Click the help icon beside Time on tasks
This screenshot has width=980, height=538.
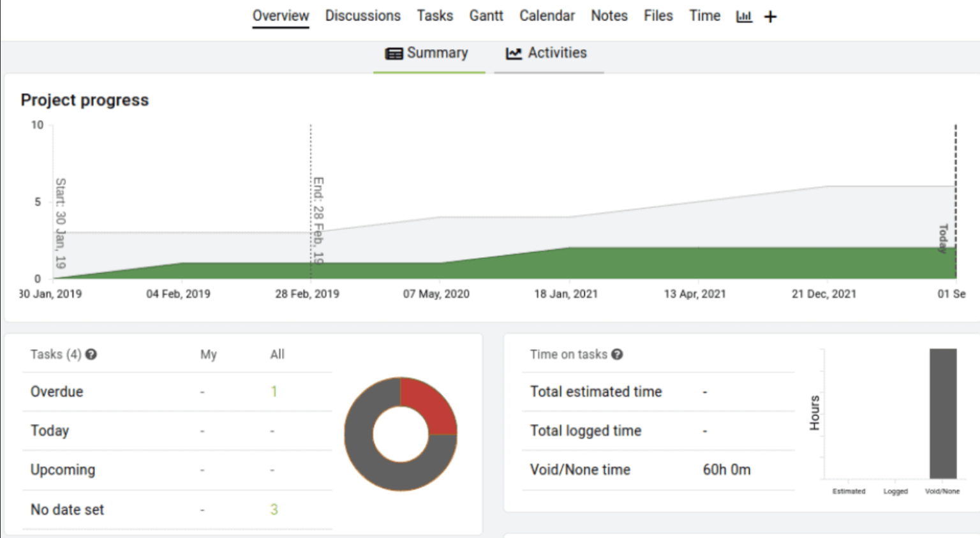pyautogui.click(x=616, y=354)
